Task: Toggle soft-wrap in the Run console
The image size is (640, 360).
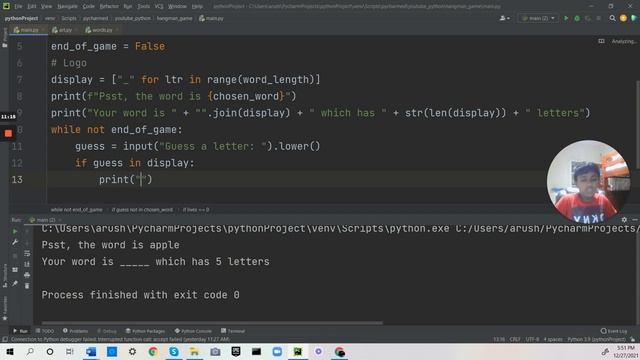Action: coord(27,253)
